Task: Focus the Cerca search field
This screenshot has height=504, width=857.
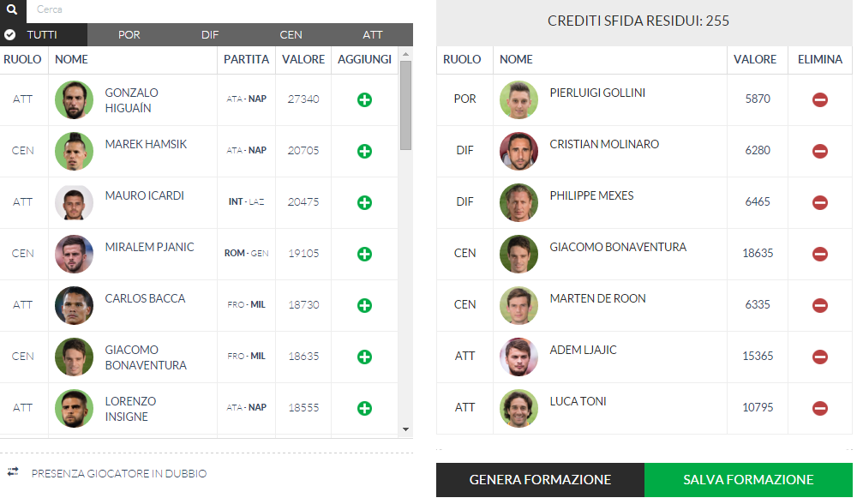Action: 219,9
